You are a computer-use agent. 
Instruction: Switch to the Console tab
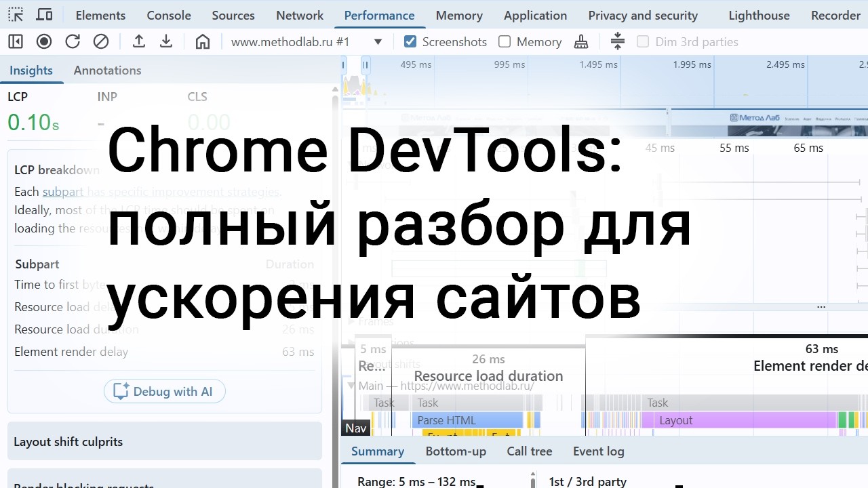point(169,15)
